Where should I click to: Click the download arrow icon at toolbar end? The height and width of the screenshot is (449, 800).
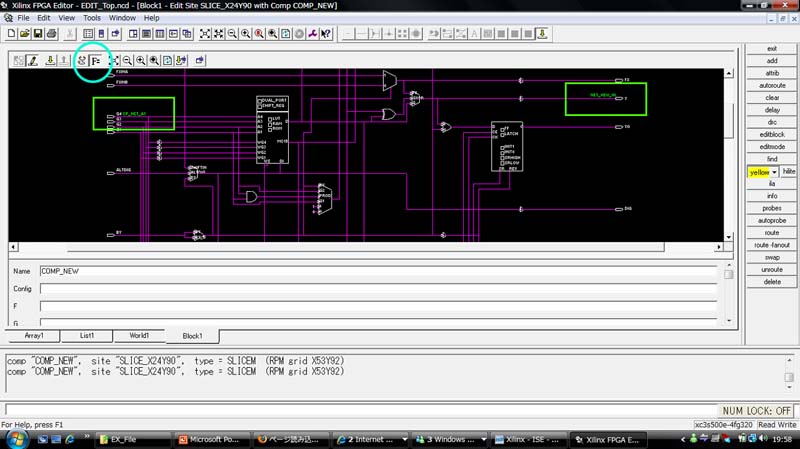pos(542,34)
